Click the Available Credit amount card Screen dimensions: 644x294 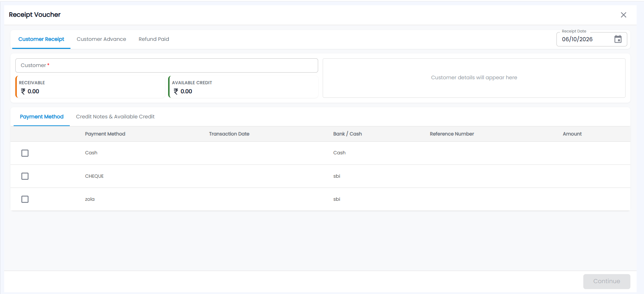(243, 87)
